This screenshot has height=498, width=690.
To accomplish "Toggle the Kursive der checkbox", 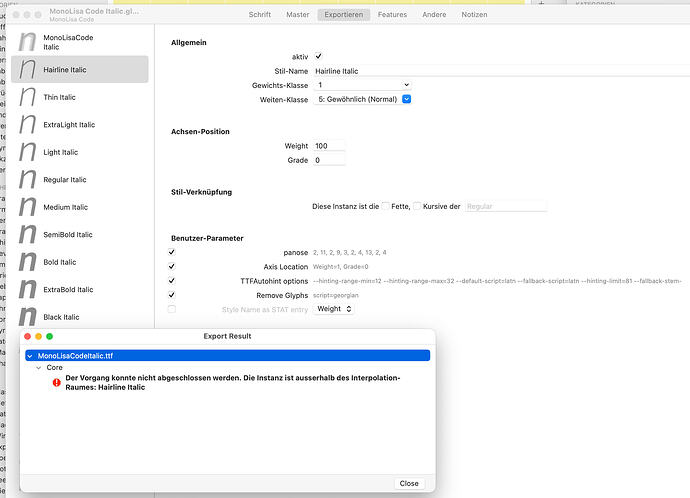I will tap(417, 206).
